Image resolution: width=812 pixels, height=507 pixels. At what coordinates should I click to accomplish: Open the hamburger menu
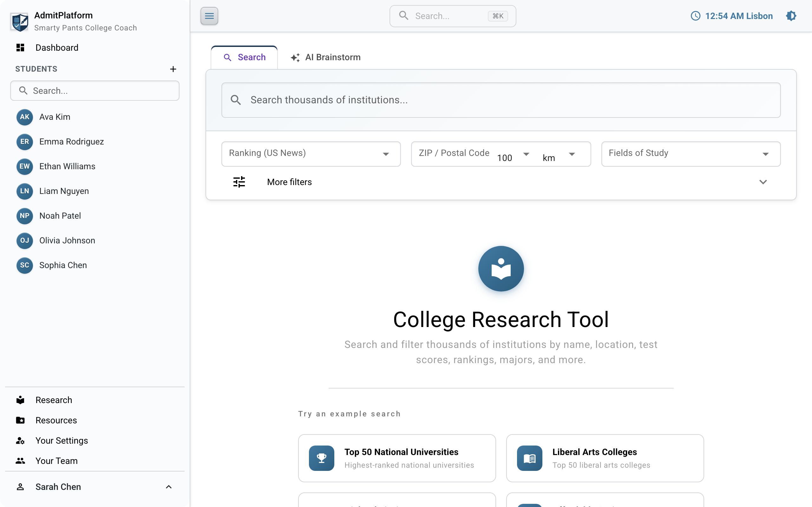tap(209, 16)
